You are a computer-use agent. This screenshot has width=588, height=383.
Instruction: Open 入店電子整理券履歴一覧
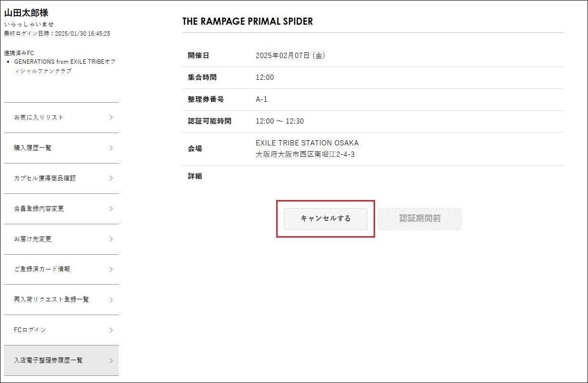click(x=61, y=360)
